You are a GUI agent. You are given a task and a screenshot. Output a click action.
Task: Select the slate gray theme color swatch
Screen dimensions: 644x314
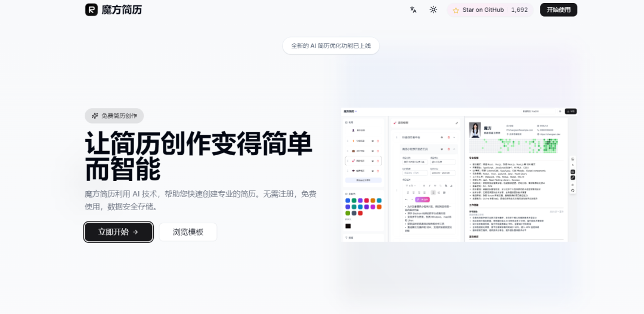[x=354, y=213]
